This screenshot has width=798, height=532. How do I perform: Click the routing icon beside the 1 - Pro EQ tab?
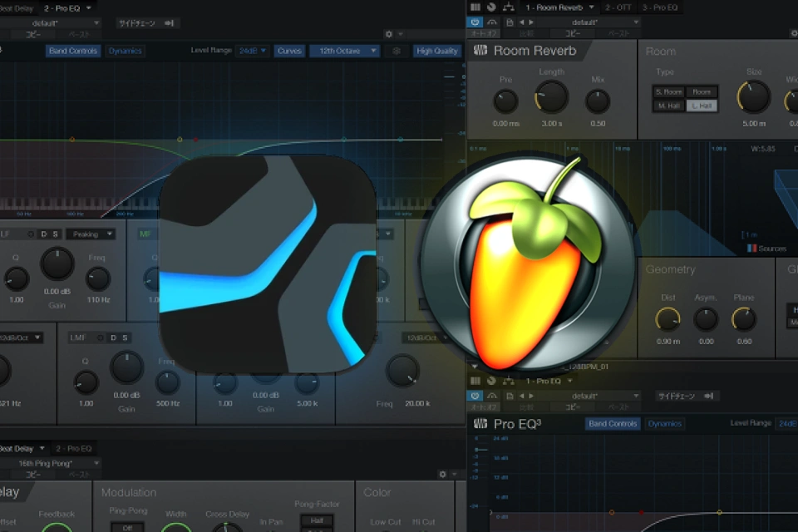[509, 381]
